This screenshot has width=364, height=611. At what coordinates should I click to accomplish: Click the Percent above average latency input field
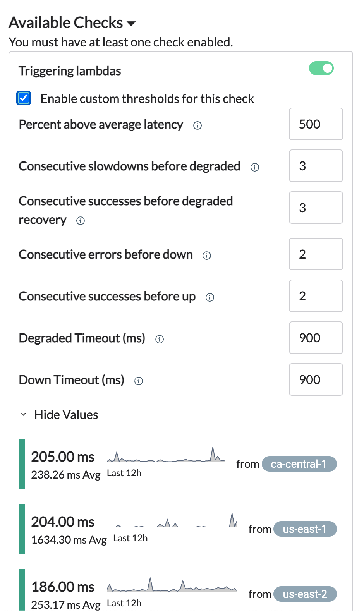pyautogui.click(x=316, y=124)
